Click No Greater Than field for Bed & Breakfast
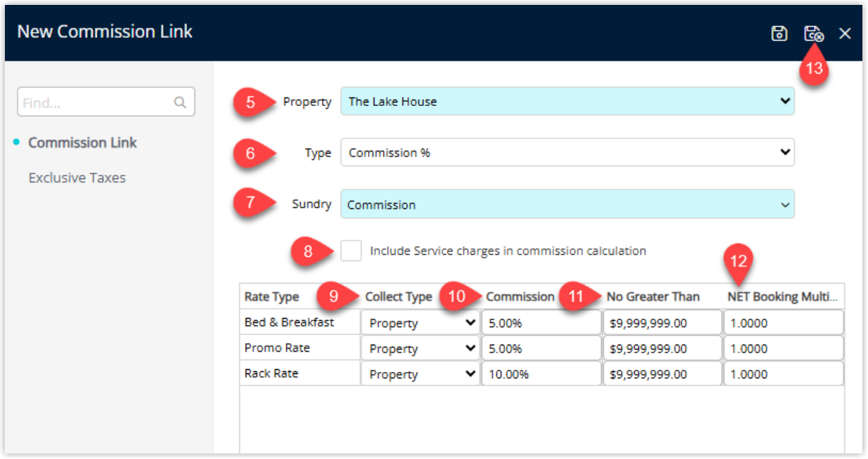 [x=662, y=323]
